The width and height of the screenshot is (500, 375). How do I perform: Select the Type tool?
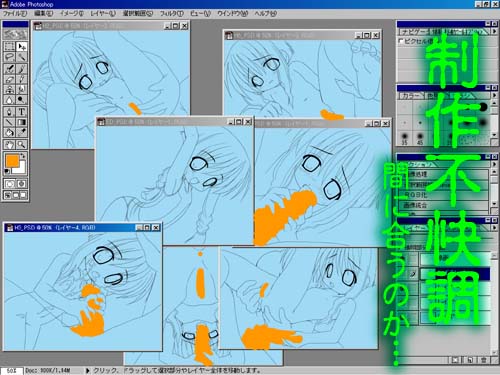(x=21, y=112)
